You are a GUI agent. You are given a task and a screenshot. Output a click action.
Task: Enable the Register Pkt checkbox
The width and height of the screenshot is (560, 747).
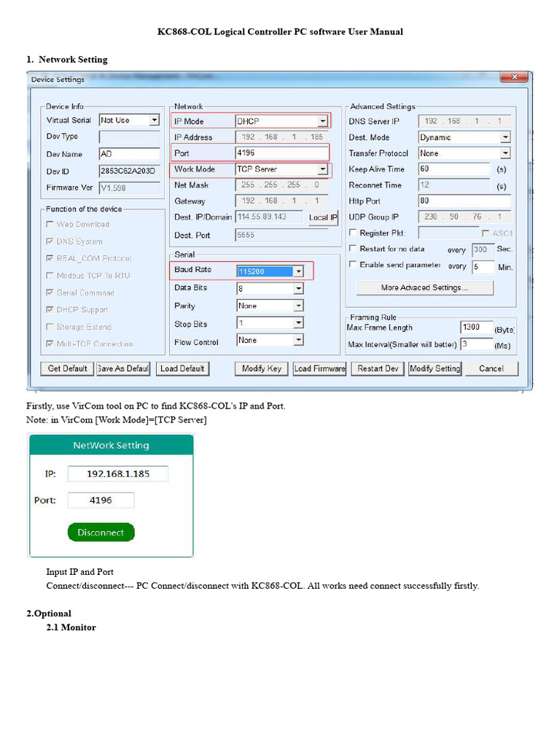353,233
